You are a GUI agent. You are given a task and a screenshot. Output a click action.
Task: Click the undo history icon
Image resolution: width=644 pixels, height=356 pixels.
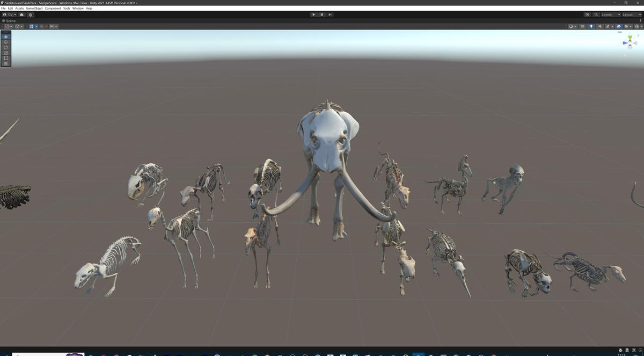click(587, 14)
